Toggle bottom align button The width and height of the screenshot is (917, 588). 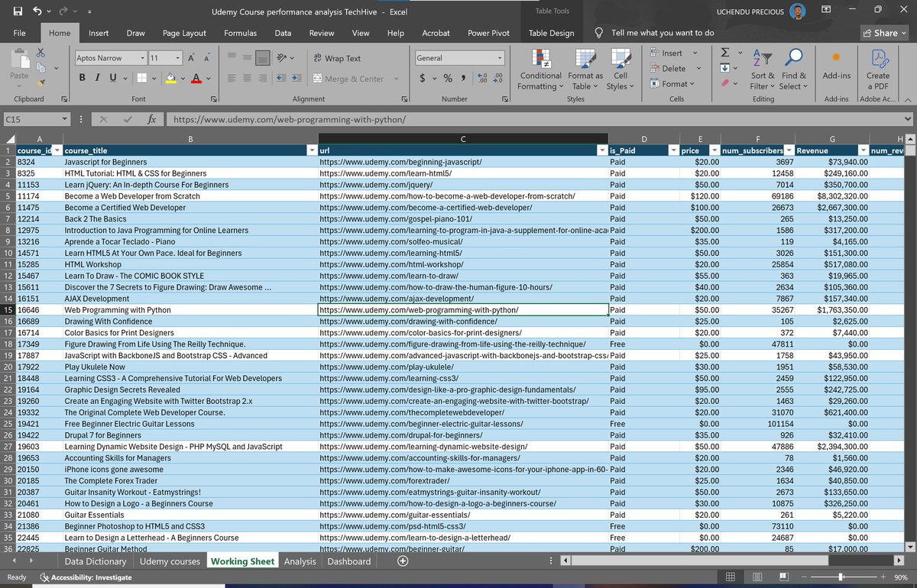click(x=262, y=58)
